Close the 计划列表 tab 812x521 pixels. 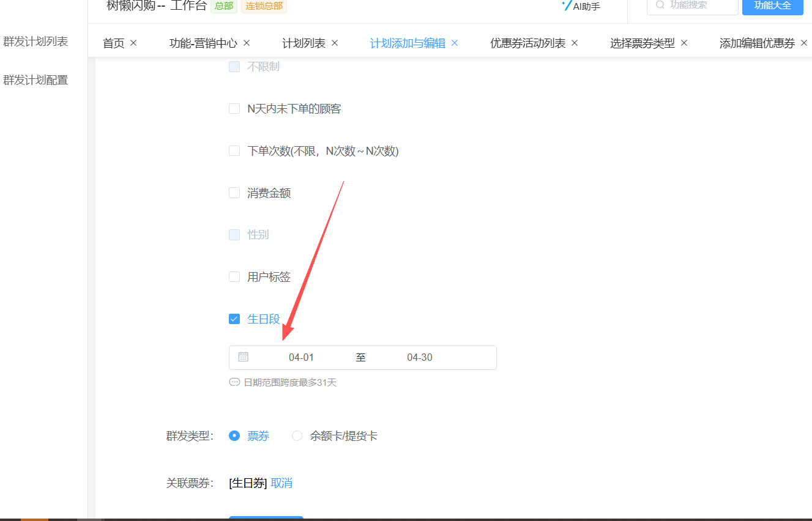pyautogui.click(x=335, y=43)
